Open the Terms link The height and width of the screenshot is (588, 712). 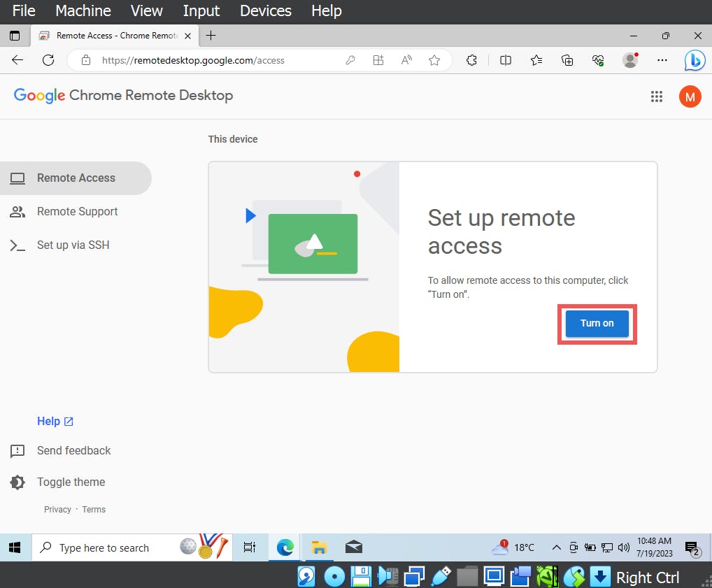pos(94,510)
